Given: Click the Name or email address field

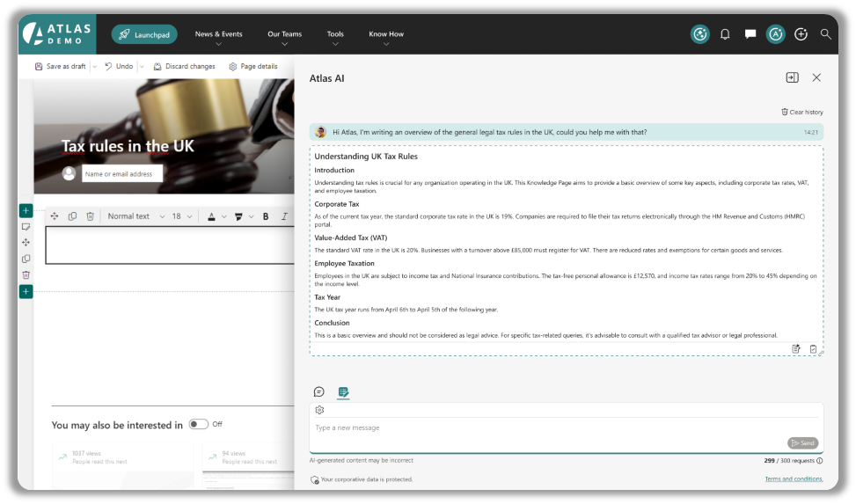Looking at the screenshot, I should 122,173.
